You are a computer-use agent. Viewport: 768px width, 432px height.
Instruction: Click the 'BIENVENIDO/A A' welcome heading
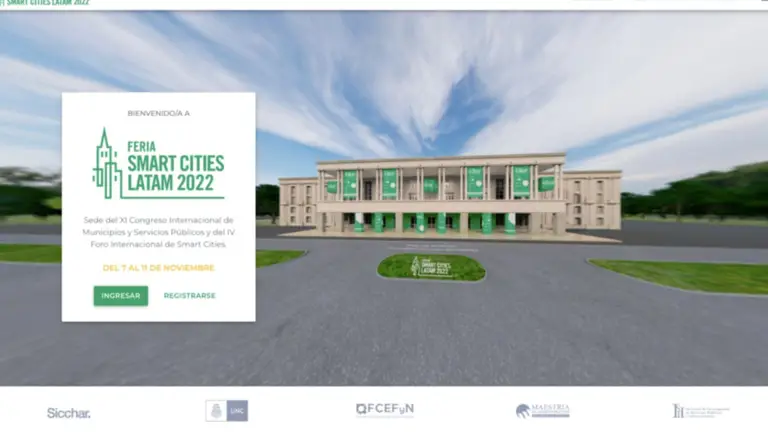(158, 113)
